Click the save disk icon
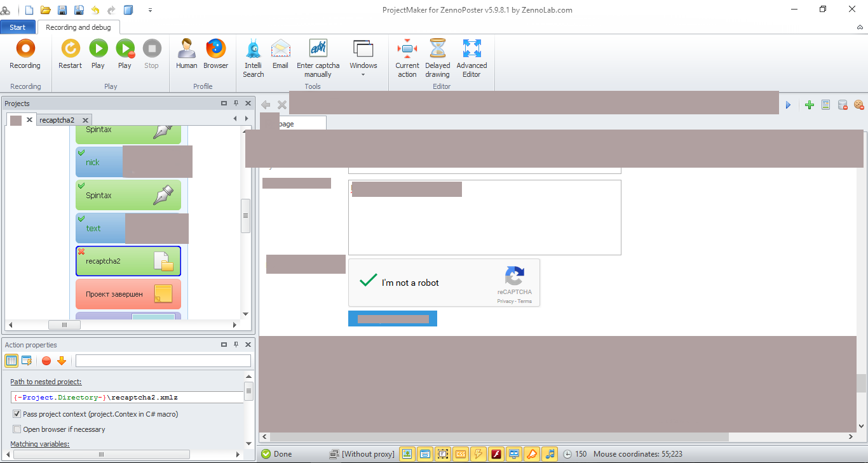868x463 pixels. pos(62,10)
